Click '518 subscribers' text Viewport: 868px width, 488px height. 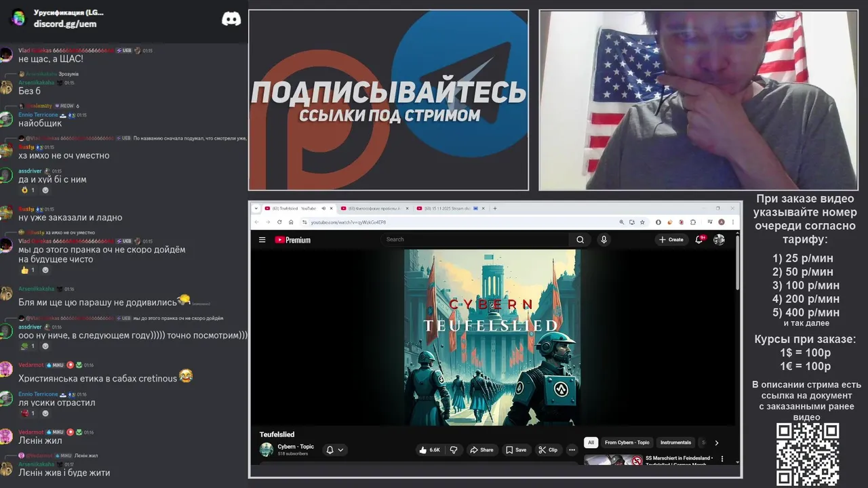[293, 453]
